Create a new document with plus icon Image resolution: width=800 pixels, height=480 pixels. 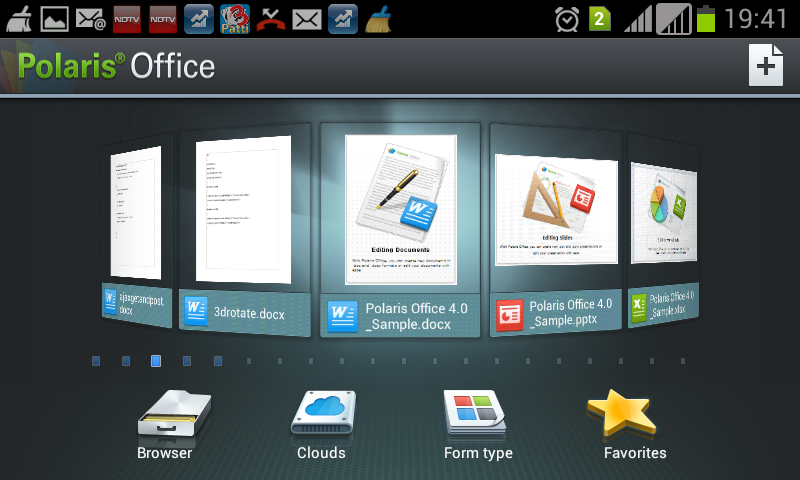(x=766, y=65)
